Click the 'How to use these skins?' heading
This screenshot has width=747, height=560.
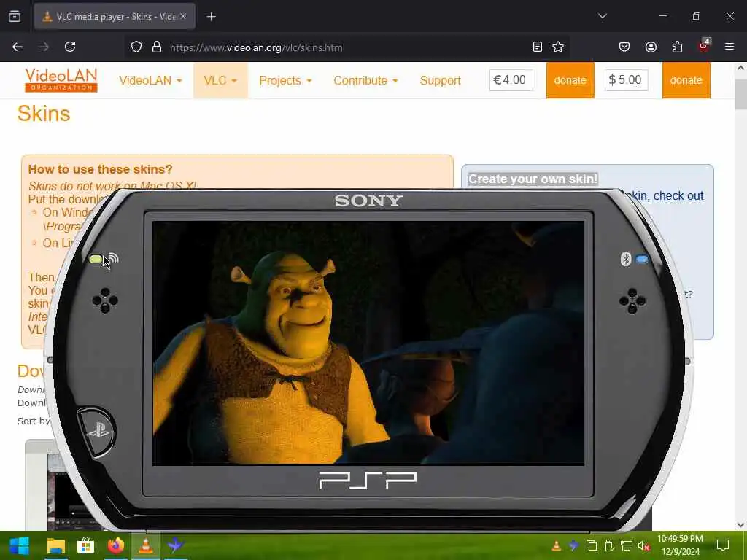(100, 169)
